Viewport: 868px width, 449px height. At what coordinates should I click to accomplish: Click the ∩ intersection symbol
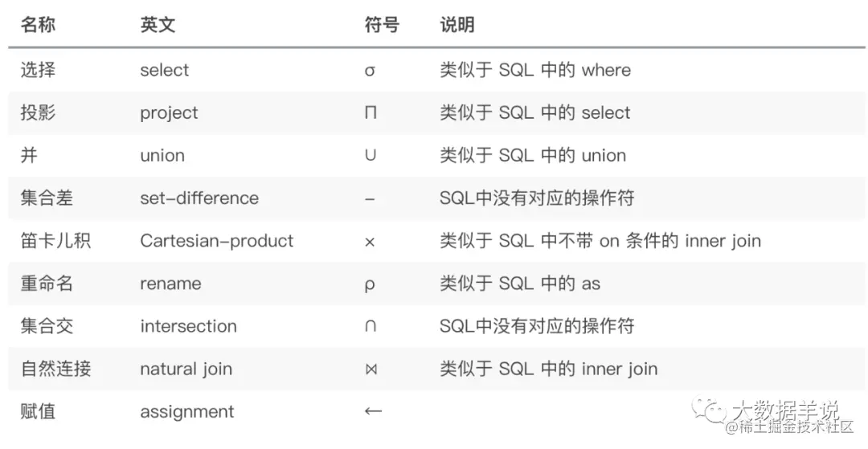pos(371,326)
